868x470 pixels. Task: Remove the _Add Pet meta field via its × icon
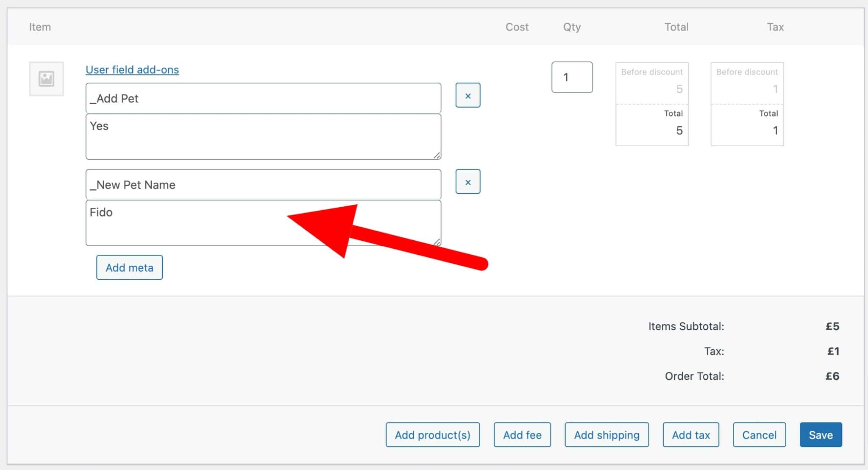click(x=467, y=96)
